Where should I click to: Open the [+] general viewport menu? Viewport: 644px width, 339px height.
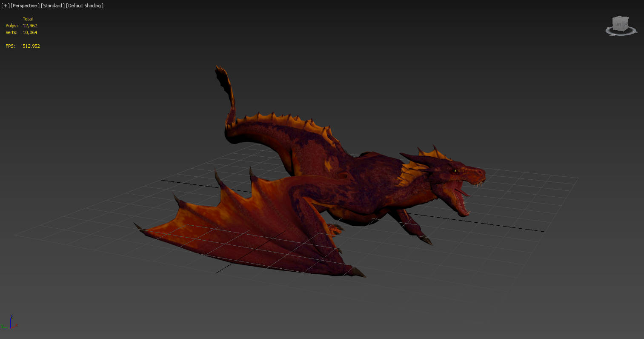tap(5, 6)
